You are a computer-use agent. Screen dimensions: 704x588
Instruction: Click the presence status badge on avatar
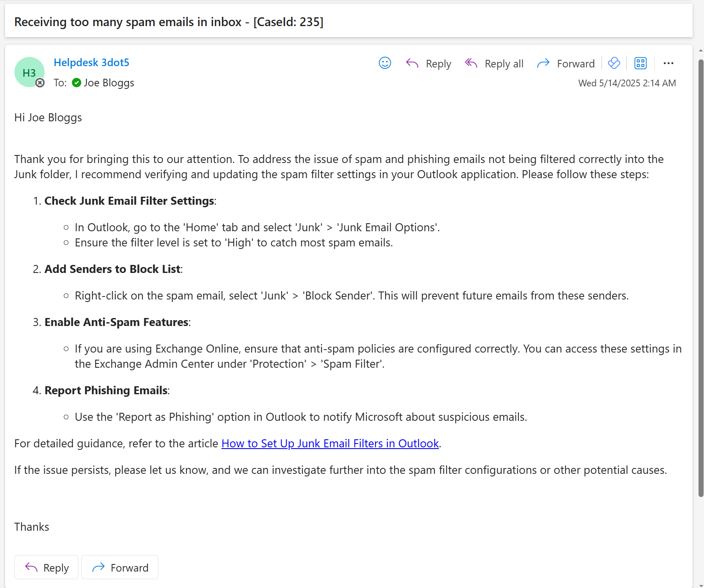click(x=40, y=83)
